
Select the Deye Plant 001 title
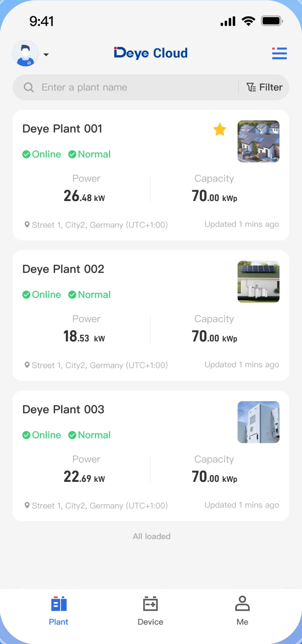pos(62,129)
